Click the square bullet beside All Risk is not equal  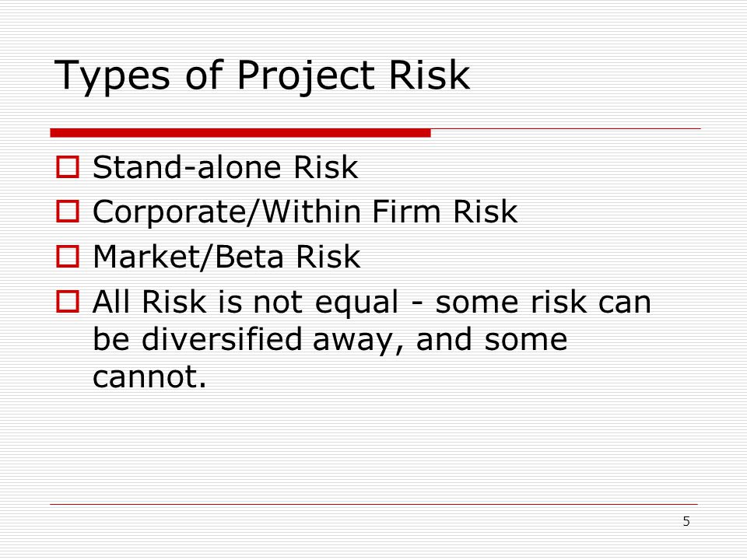[68, 302]
